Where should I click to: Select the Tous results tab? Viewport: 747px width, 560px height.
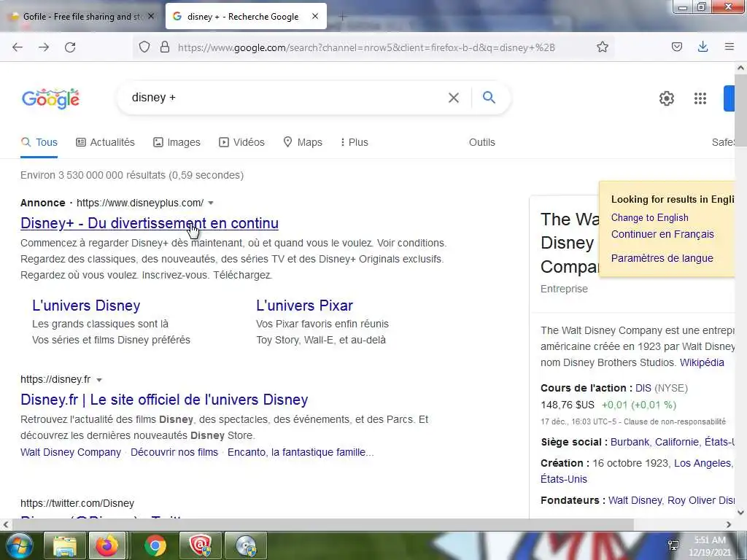coord(39,142)
